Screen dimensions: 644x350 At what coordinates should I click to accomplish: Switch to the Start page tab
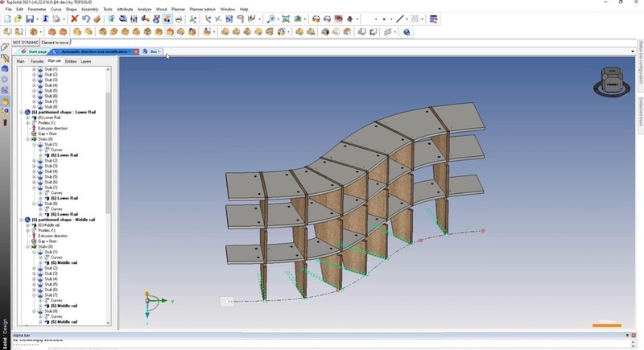click(x=35, y=51)
